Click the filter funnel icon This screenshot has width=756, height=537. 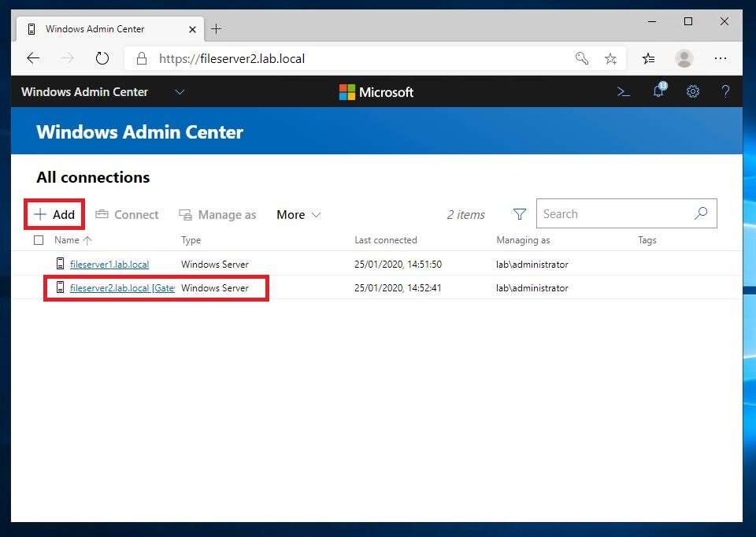pyautogui.click(x=519, y=214)
